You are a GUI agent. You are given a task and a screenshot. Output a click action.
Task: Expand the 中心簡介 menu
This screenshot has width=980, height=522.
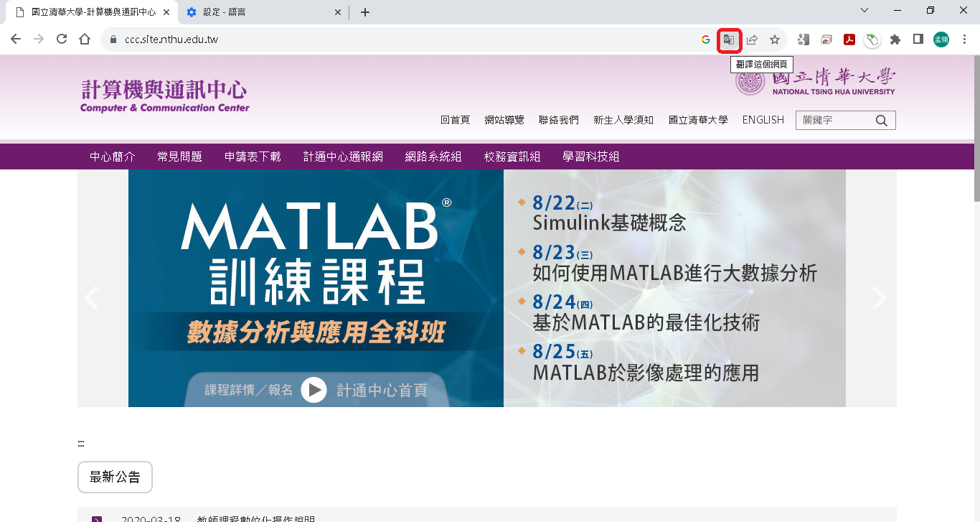pyautogui.click(x=113, y=157)
